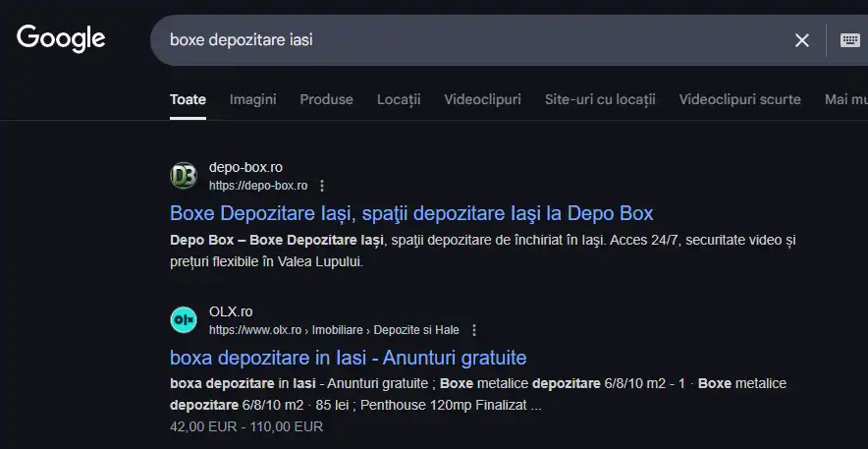Click the olx.ro Imobiliare breadcrumb URL
This screenshot has width=868, height=449.
(334, 330)
